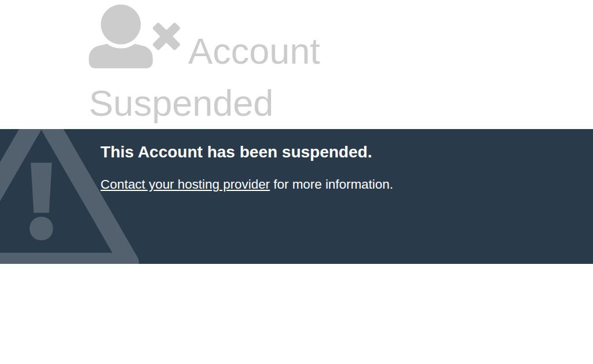Screen dimensions: 593x364
Task: Click the word "Contact" in the underlined link
Action: (x=123, y=185)
